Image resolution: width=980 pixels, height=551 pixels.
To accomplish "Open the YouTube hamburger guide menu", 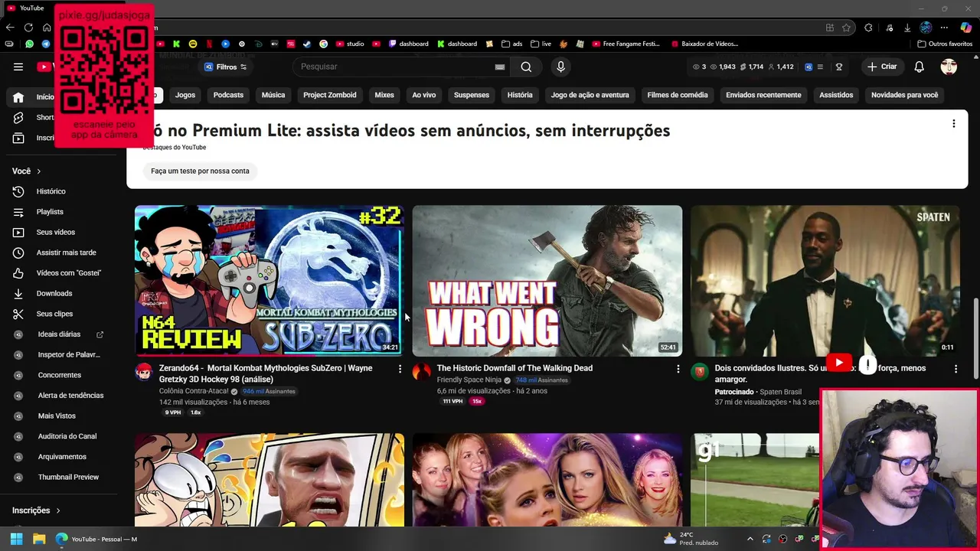I will 18,67.
